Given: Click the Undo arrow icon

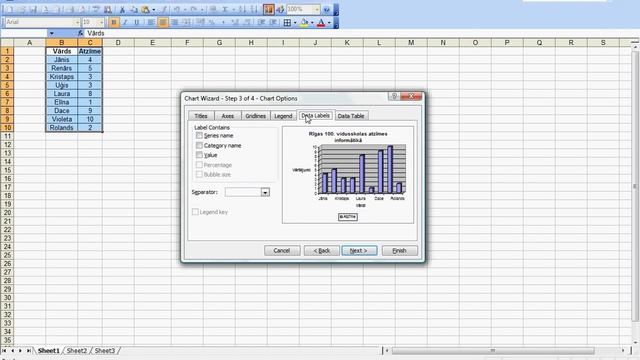Looking at the screenshot, I should pyautogui.click(x=177, y=9).
